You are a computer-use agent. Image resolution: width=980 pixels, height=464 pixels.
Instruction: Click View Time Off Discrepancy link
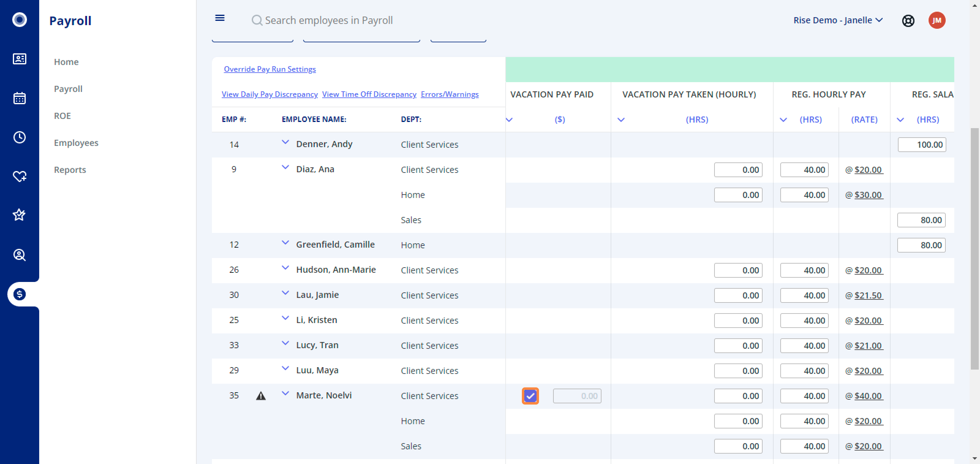(369, 94)
